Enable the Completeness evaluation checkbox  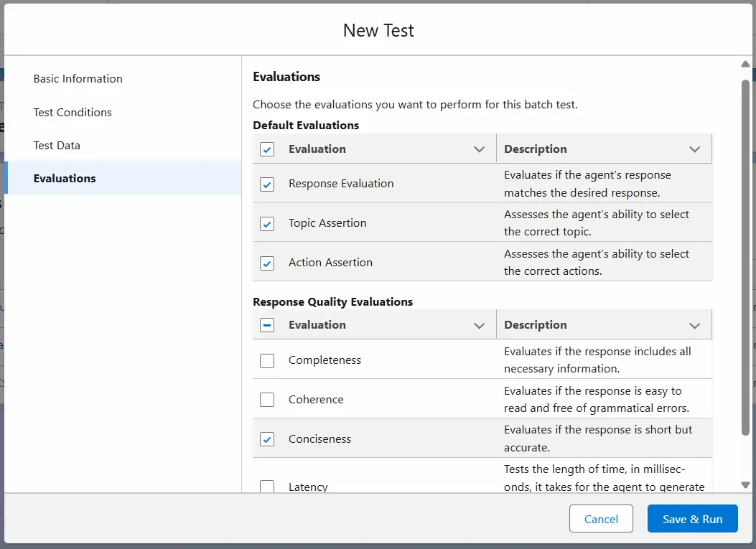[267, 361]
